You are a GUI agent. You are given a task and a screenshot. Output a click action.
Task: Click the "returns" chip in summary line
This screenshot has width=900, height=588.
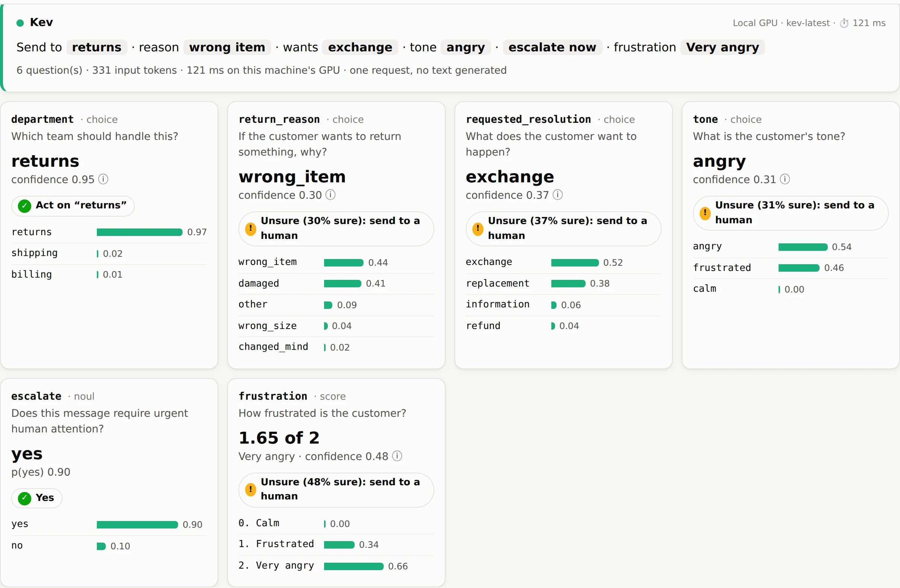point(96,47)
